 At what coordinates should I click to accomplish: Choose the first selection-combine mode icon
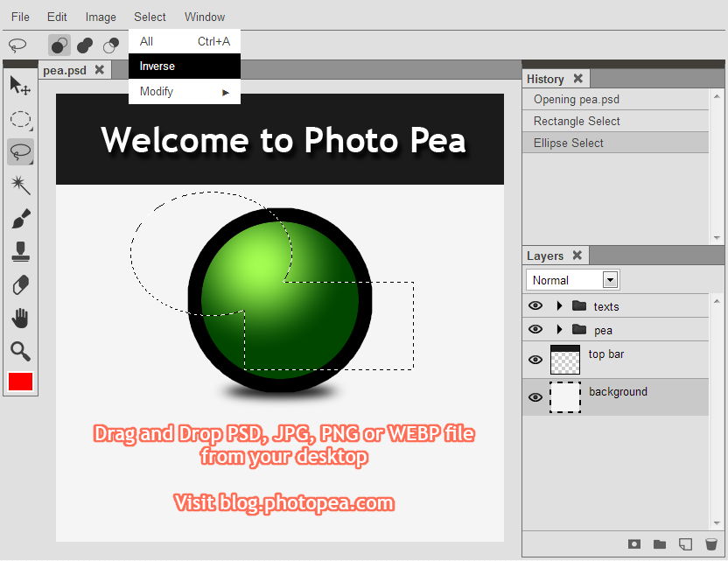pyautogui.click(x=59, y=45)
